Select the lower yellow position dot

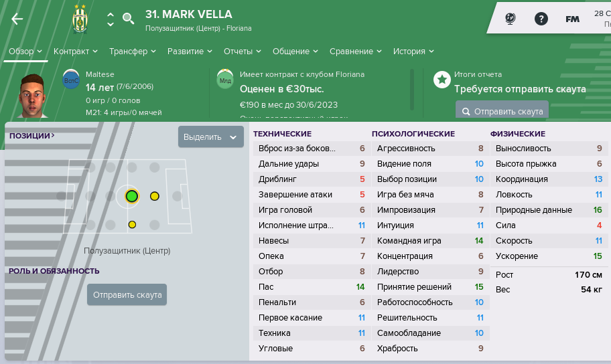(x=132, y=225)
